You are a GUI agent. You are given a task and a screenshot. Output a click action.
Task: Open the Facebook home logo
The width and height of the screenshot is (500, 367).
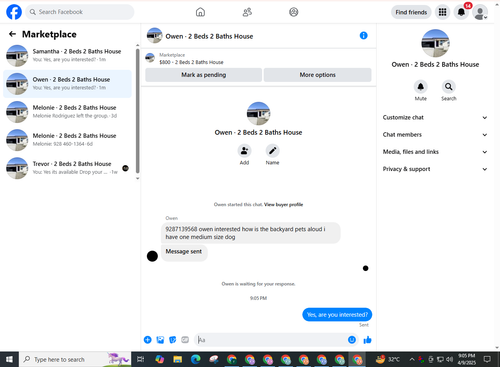pyautogui.click(x=14, y=12)
